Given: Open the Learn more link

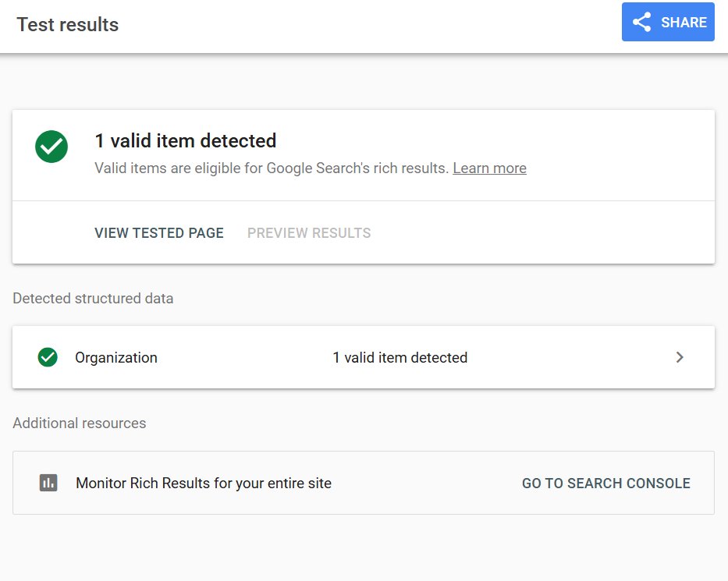Looking at the screenshot, I should coord(489,168).
